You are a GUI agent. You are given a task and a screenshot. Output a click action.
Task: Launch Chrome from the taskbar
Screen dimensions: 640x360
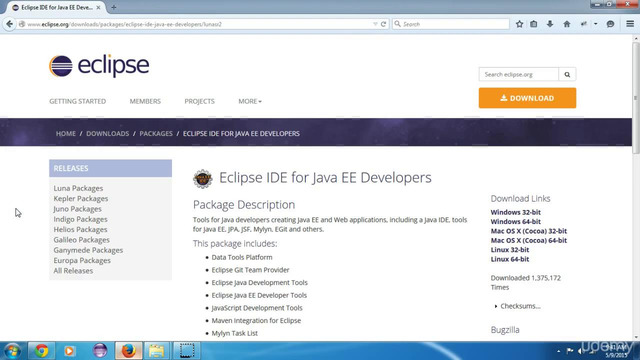(x=41, y=351)
